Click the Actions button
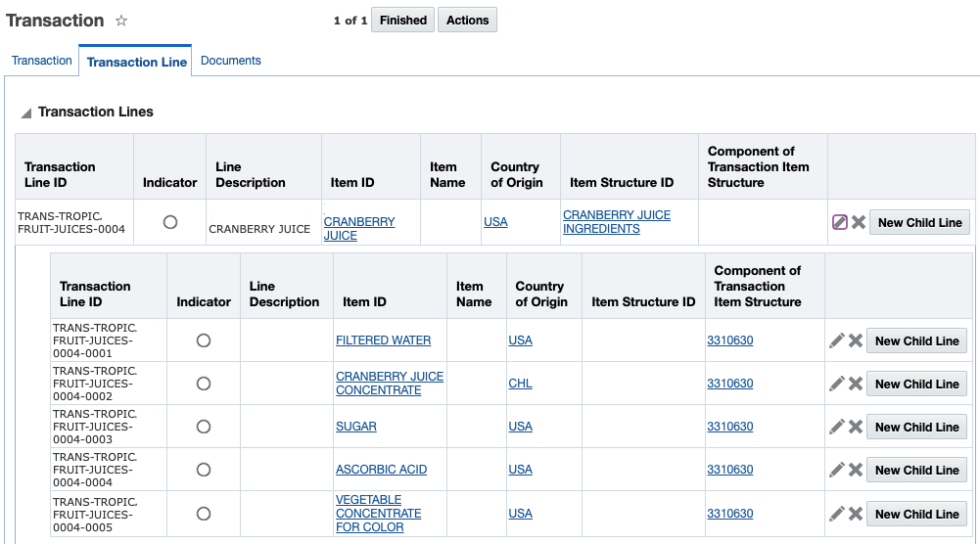The image size is (980, 544). (467, 21)
